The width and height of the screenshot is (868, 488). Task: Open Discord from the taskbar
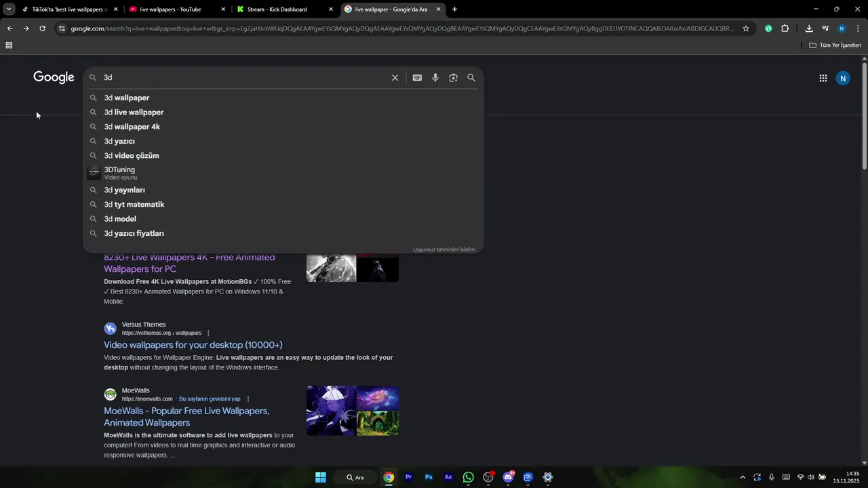[509, 477]
